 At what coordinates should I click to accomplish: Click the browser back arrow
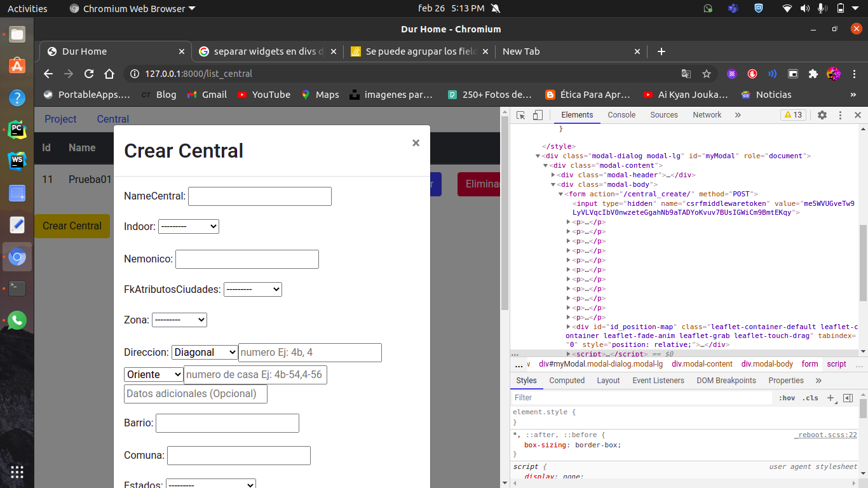coord(48,74)
